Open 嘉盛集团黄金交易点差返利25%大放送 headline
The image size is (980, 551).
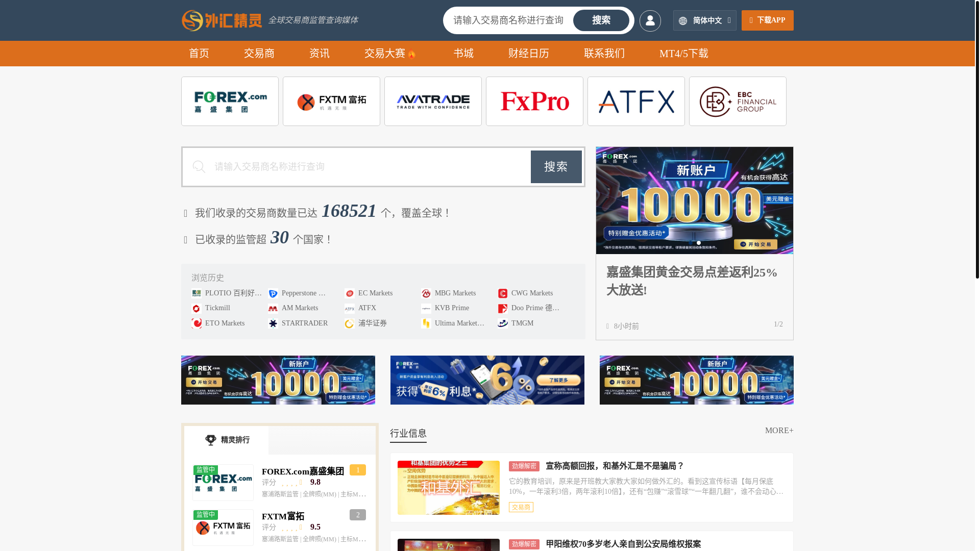click(x=692, y=281)
